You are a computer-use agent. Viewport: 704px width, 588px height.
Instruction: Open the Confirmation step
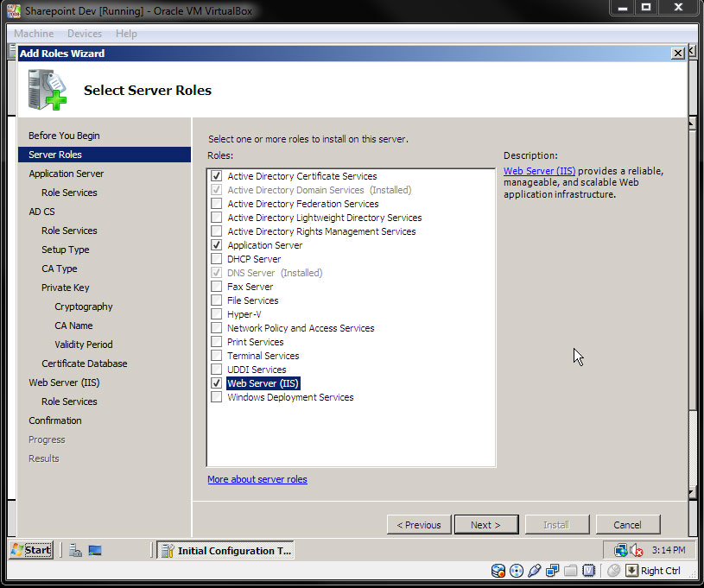tap(55, 420)
